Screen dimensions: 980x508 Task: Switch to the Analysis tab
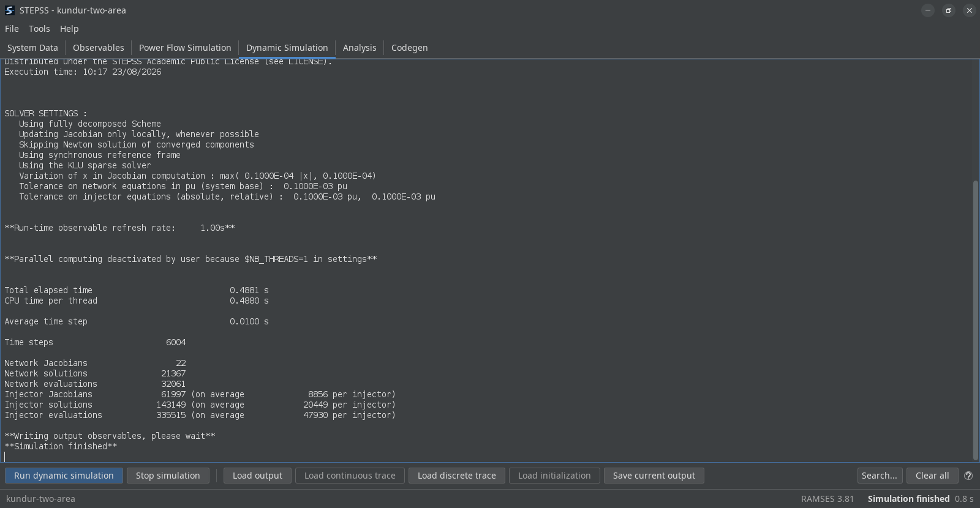(x=360, y=48)
